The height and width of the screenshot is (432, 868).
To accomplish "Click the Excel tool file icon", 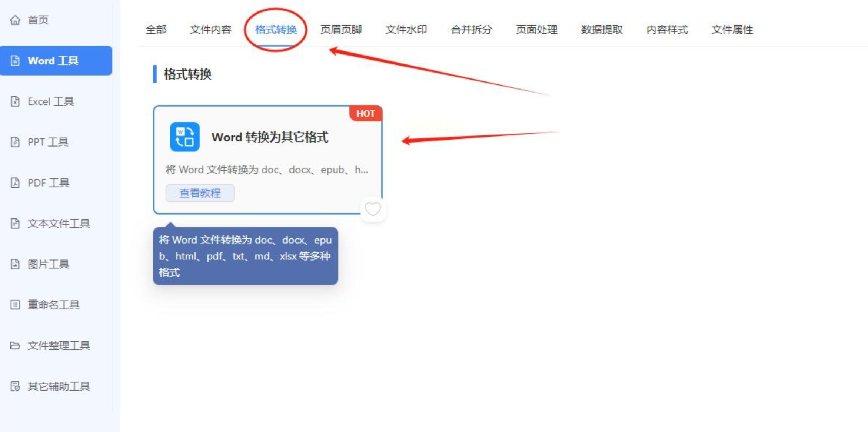I will [x=15, y=101].
